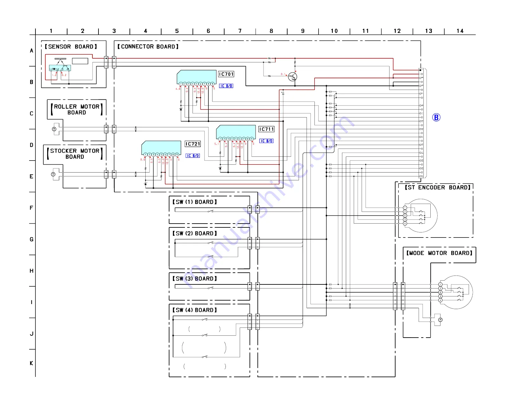The height and width of the screenshot is (400, 532).
Task: Click grid column number 14
Action: (x=460, y=31)
